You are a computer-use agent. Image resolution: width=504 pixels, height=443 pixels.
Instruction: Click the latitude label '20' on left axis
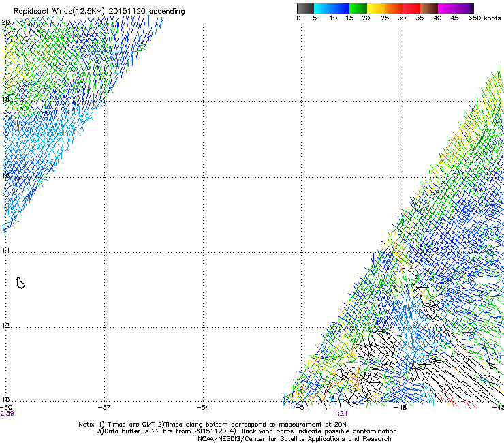[x=5, y=22]
